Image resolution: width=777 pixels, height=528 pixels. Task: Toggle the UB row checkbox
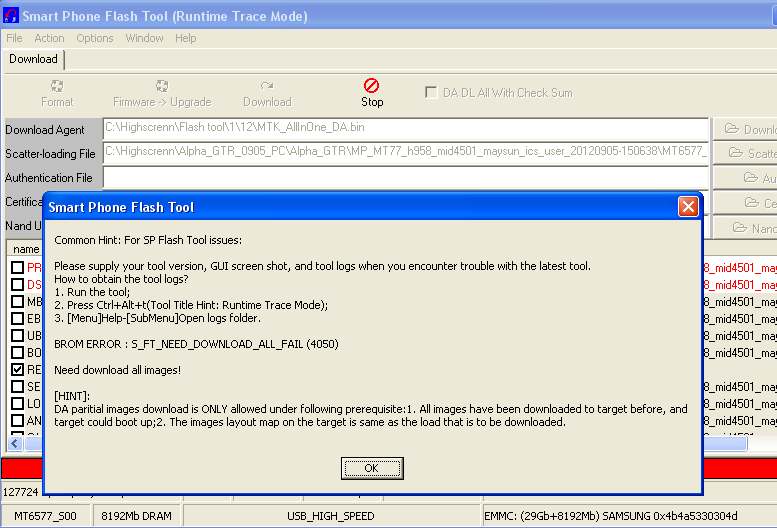(x=17, y=335)
